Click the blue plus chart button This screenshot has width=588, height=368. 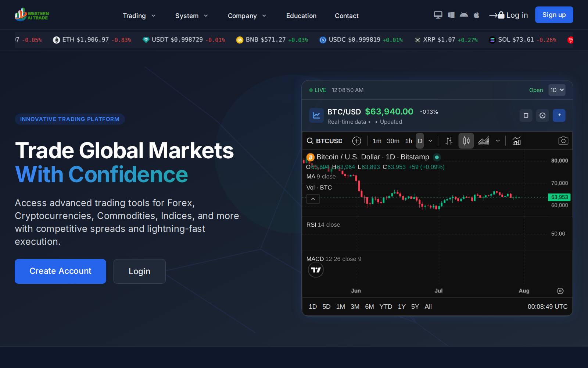point(559,116)
